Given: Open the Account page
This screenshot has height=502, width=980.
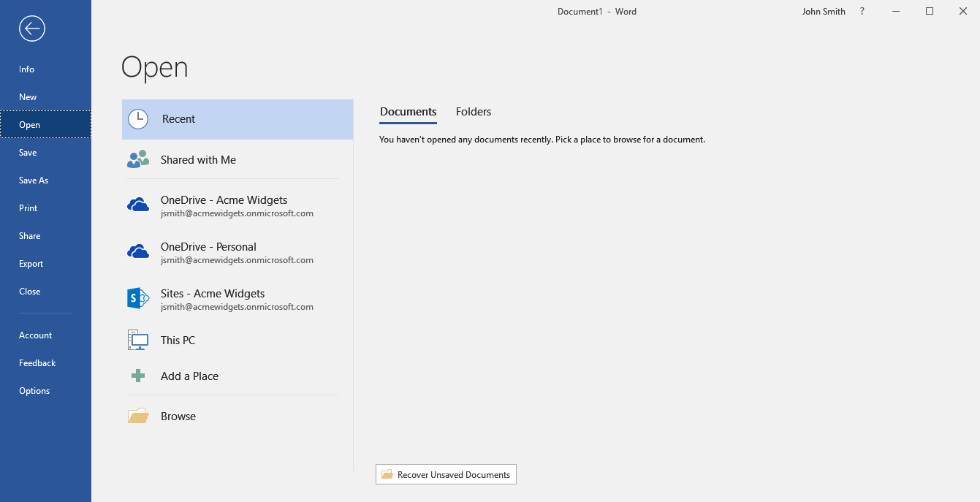Looking at the screenshot, I should tap(45, 335).
